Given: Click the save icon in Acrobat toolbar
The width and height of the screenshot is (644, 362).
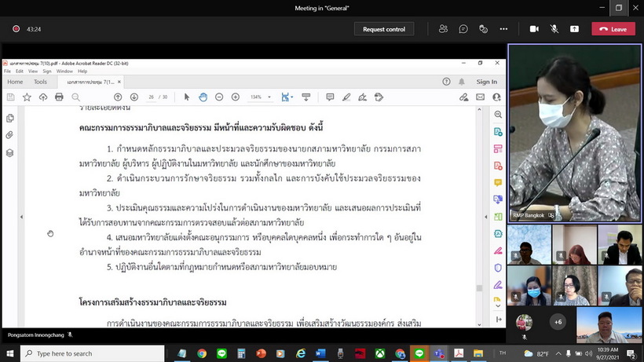Looking at the screenshot, I should (11, 97).
